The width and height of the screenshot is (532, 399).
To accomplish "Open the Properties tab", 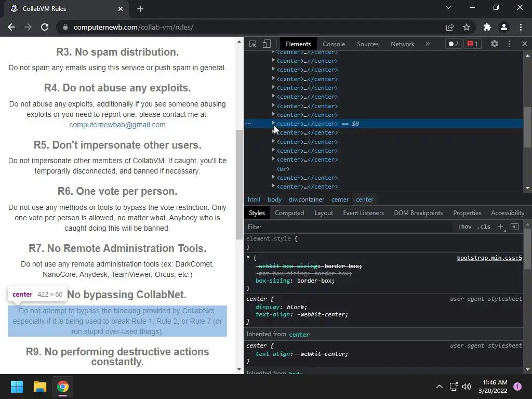I will (x=467, y=212).
